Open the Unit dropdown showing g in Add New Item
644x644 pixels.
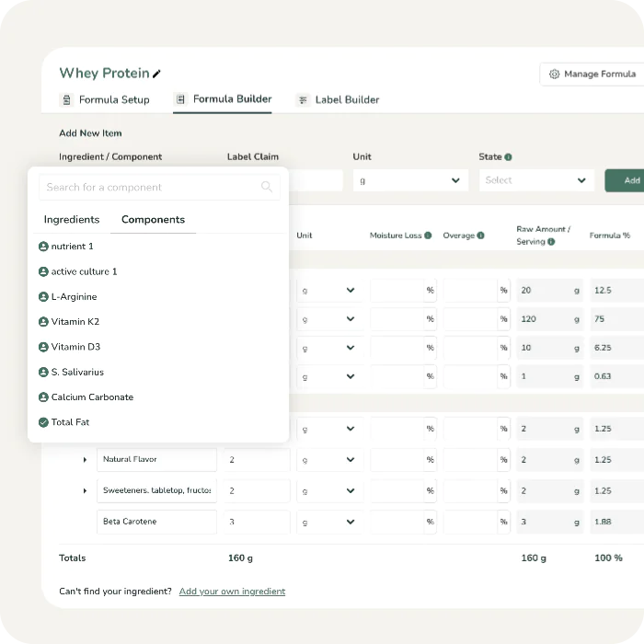click(x=410, y=180)
